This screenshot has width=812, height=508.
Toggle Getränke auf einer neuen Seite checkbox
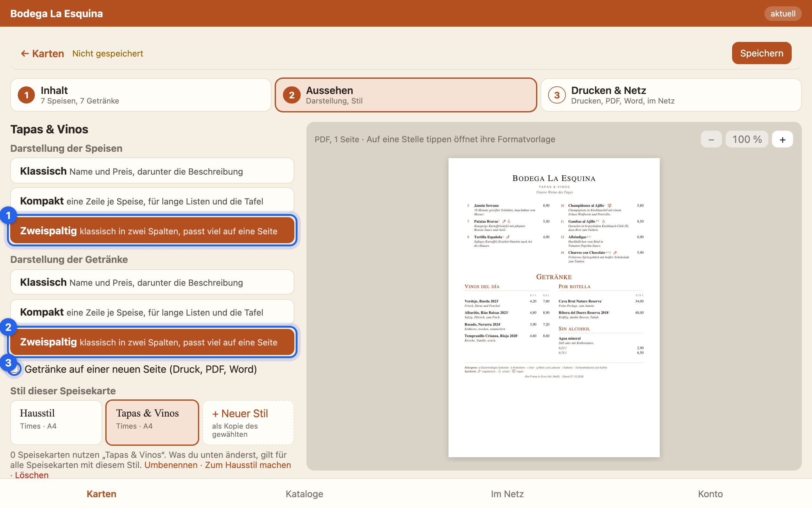(x=15, y=369)
